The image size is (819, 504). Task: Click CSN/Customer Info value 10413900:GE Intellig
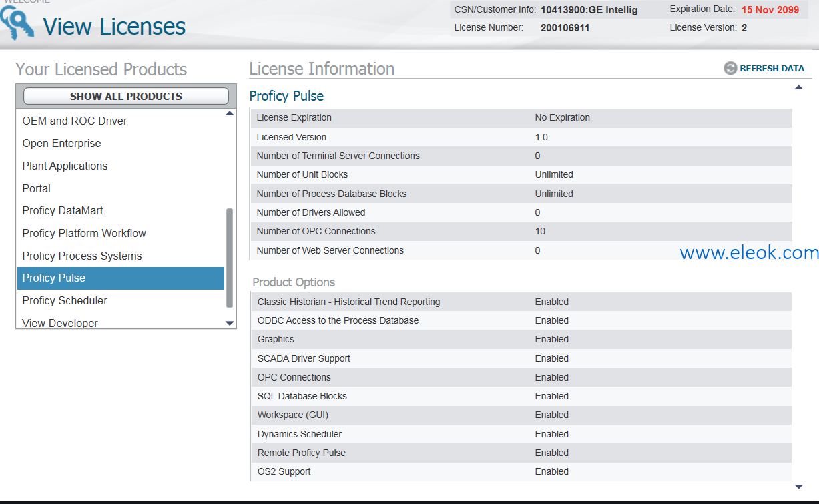point(589,9)
